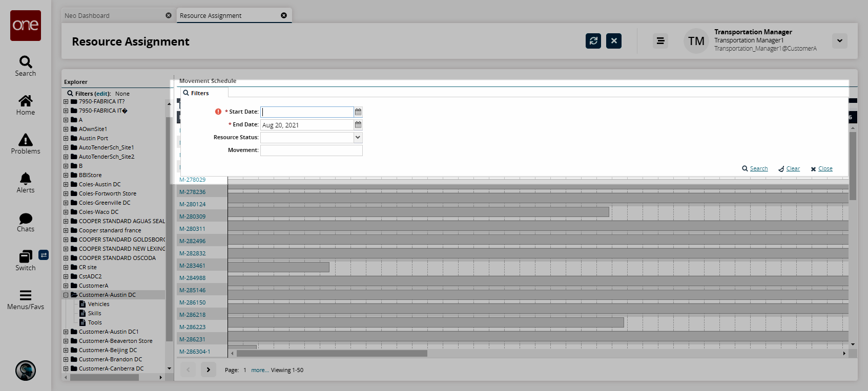
Task: Click the refresh icon in header
Action: (593, 41)
